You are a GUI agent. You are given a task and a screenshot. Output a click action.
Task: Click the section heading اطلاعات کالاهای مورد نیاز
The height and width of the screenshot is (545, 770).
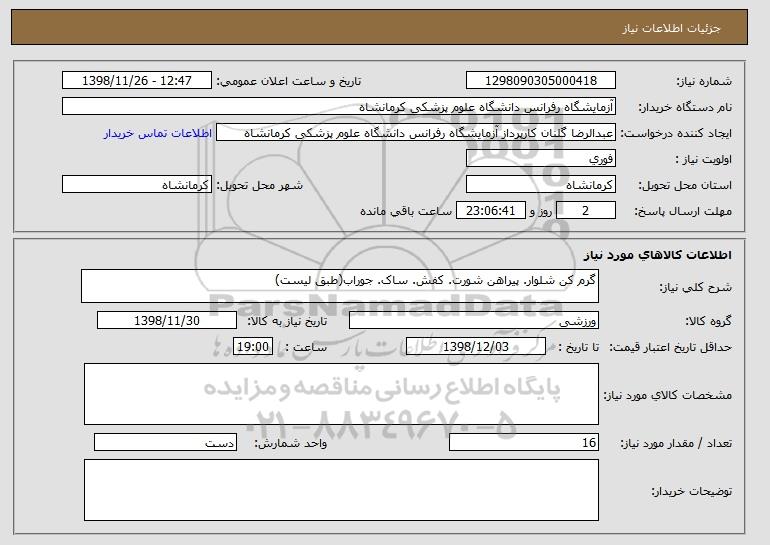pyautogui.click(x=658, y=255)
